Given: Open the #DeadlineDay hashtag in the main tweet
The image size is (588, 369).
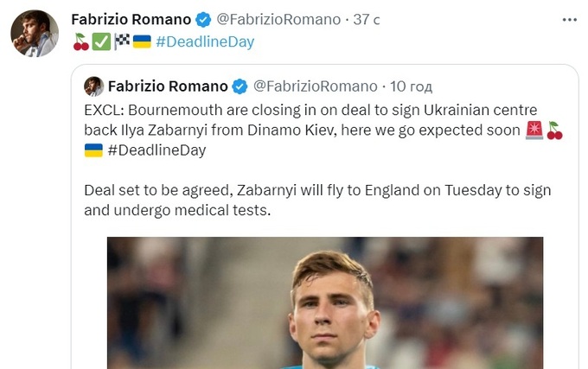Looking at the screenshot, I should coord(206,41).
